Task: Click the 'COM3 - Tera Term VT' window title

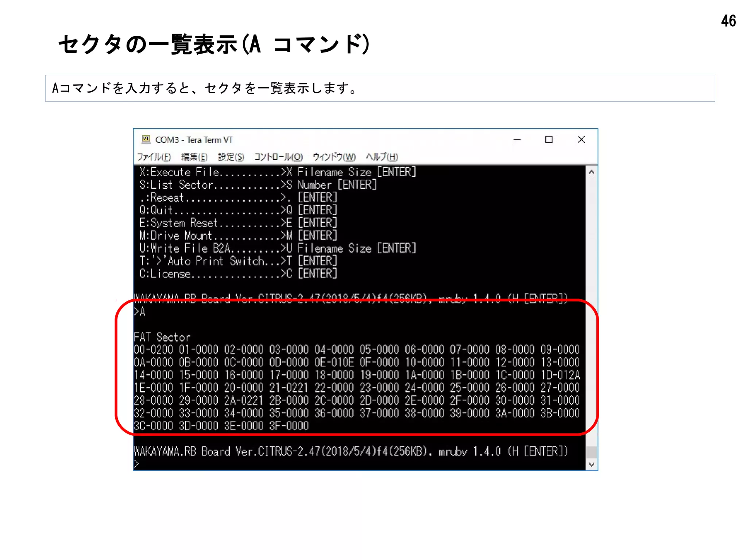Action: click(194, 140)
